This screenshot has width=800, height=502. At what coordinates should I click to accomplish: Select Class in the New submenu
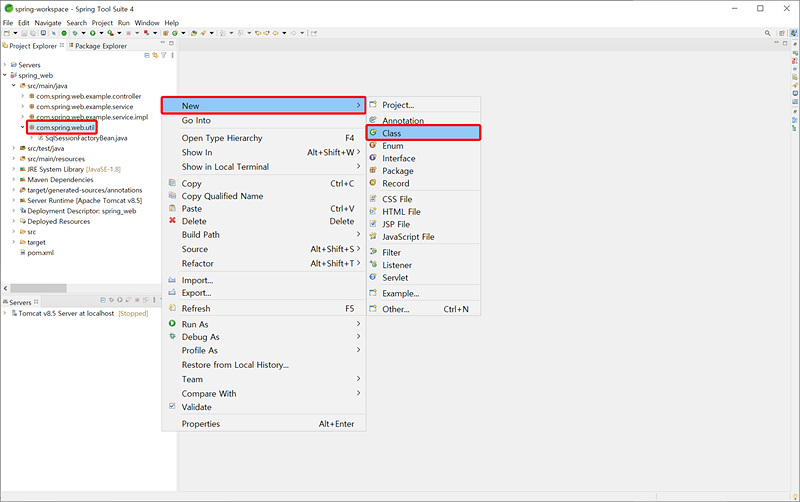coord(423,133)
